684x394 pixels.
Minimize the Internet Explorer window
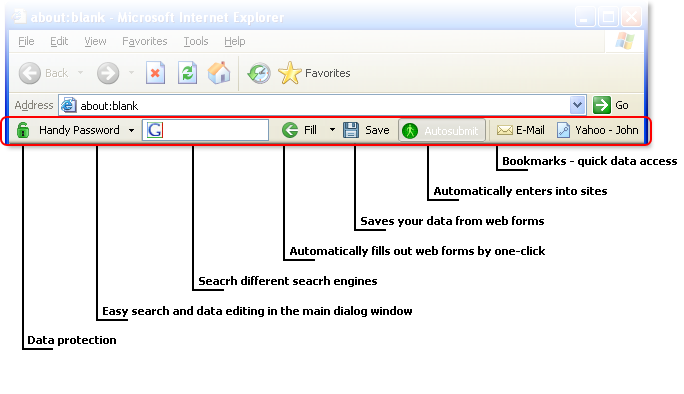click(x=585, y=17)
